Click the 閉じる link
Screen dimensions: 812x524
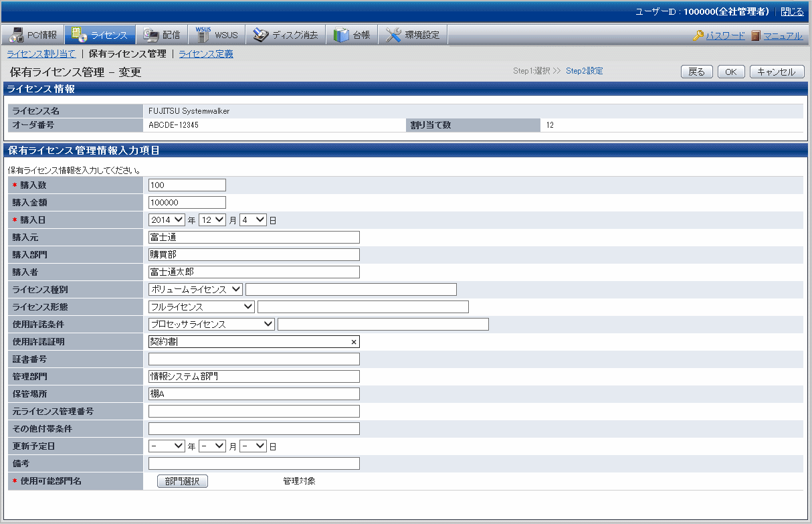click(792, 11)
